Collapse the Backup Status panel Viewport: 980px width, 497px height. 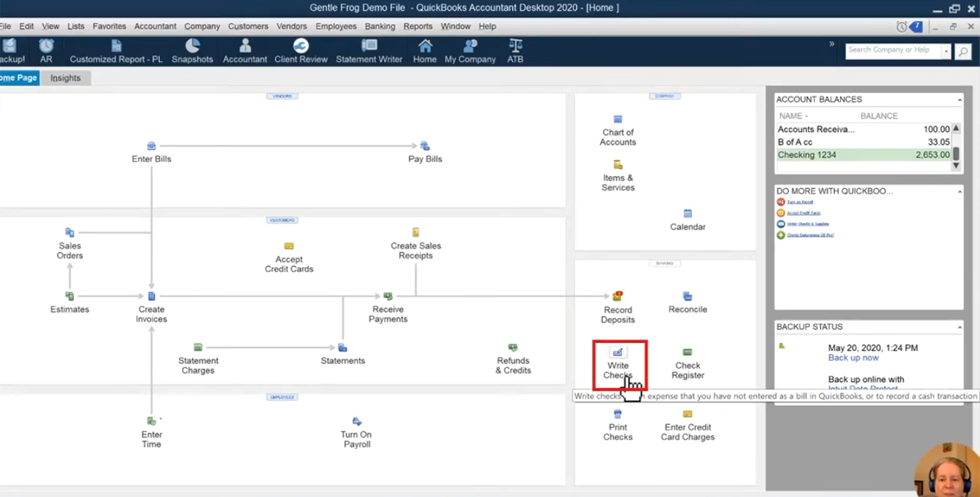[960, 327]
